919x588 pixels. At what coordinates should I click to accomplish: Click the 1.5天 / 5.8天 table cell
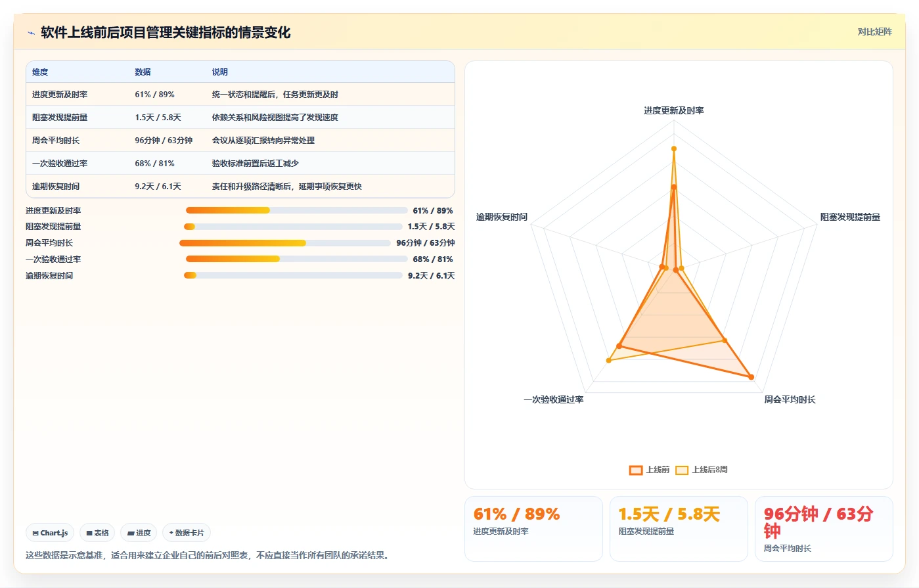tap(158, 118)
